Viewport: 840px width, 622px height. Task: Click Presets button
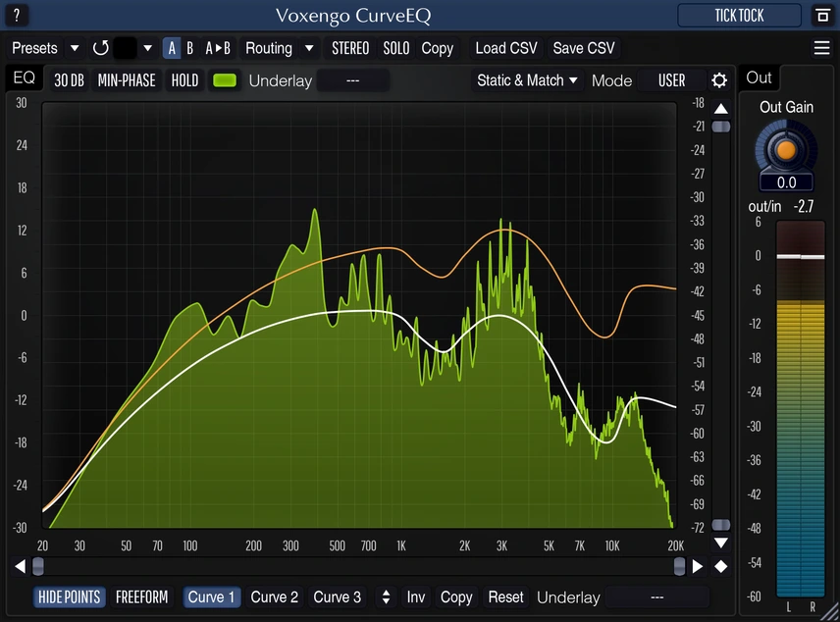[x=34, y=48]
